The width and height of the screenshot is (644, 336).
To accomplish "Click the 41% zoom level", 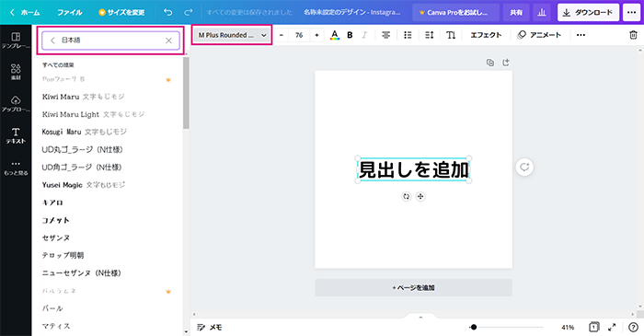I will point(568,327).
